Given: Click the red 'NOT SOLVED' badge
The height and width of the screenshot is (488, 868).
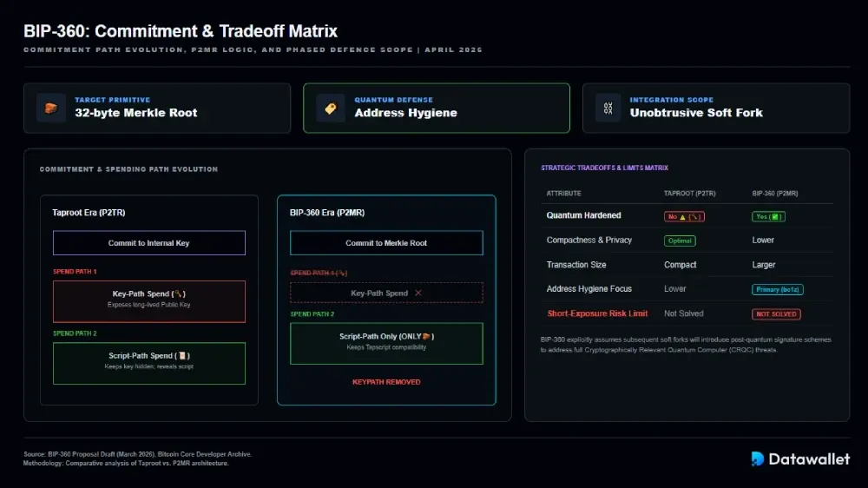Looking at the screenshot, I should point(776,314).
